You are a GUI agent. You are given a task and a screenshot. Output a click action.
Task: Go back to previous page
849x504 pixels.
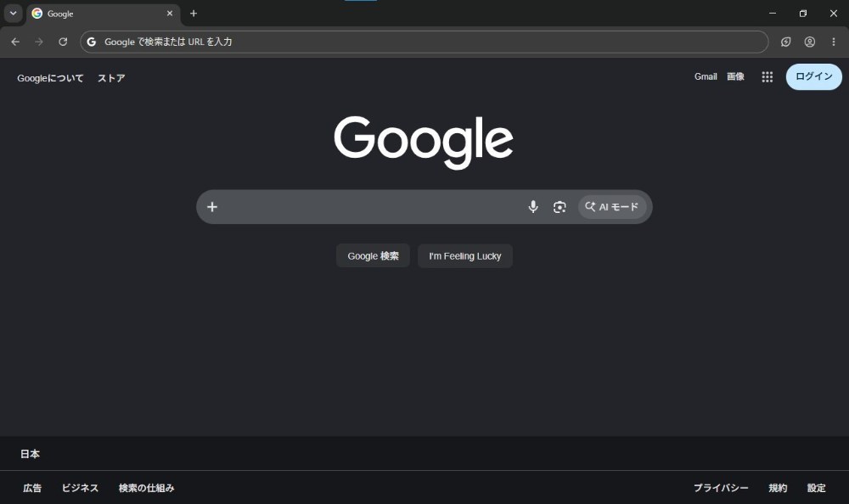tap(15, 42)
